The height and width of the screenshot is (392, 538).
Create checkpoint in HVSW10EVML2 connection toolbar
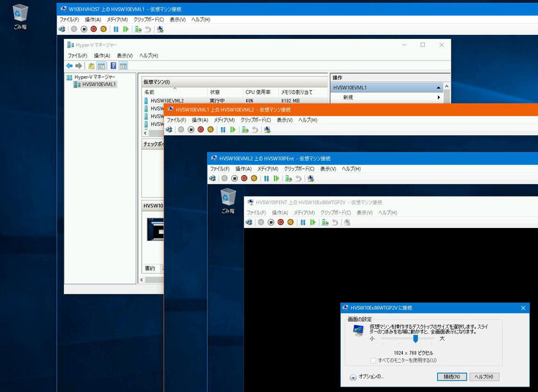(245, 129)
